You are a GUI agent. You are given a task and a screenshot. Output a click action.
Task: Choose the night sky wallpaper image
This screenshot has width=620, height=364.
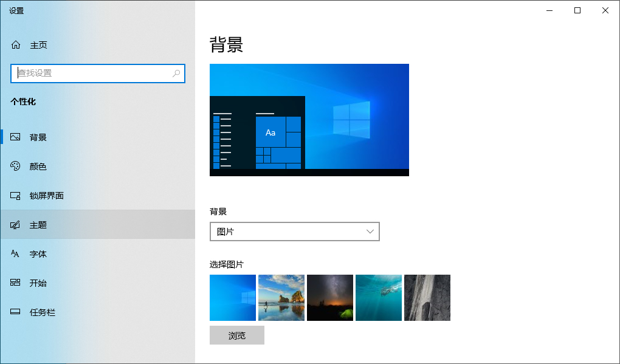[x=330, y=298]
